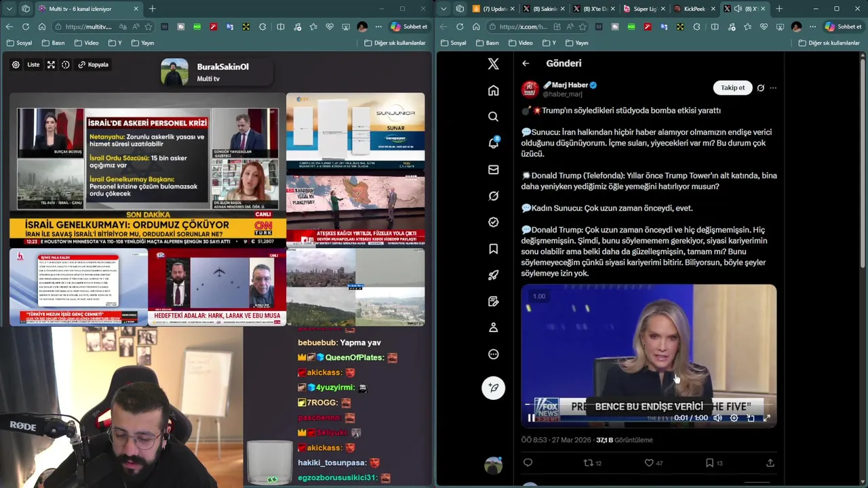Expand the tab search dropdown in right browser

pos(443,9)
